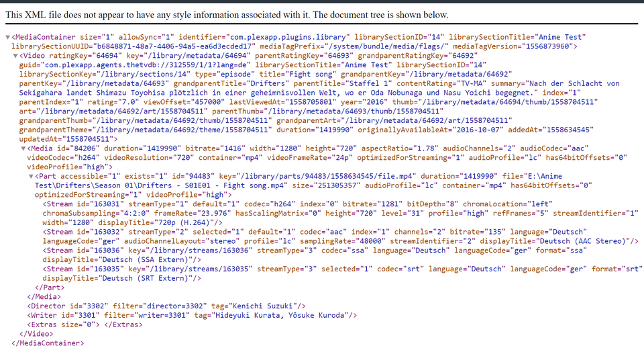This screenshot has width=644, height=350.
Task: Click the chromaSubsampling "4:2:0" value
Action: [134, 214]
